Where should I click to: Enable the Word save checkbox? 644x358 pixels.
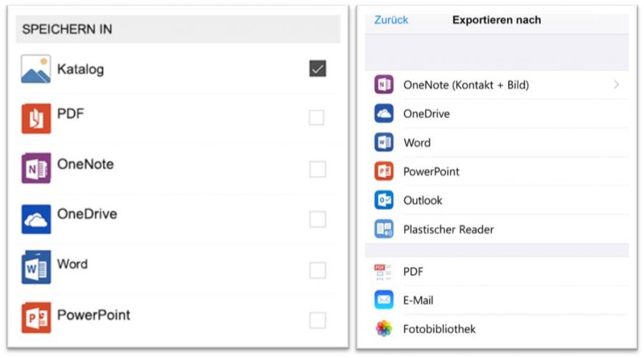[x=318, y=270]
